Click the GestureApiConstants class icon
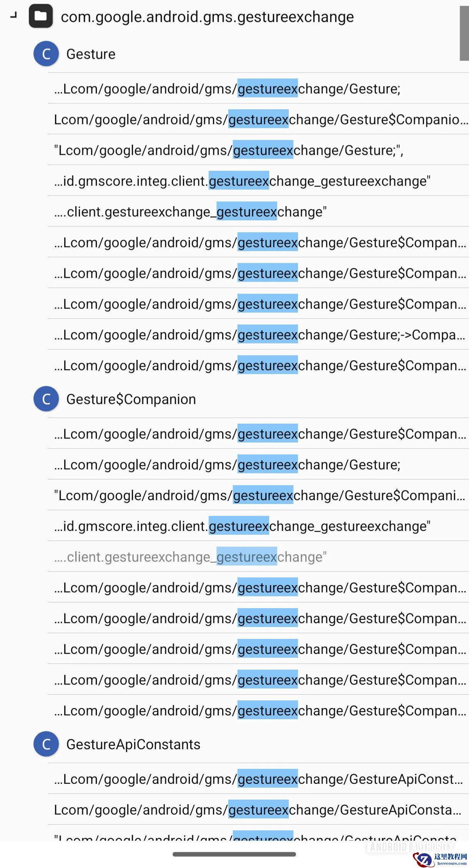The height and width of the screenshot is (868, 469). pyautogui.click(x=46, y=744)
